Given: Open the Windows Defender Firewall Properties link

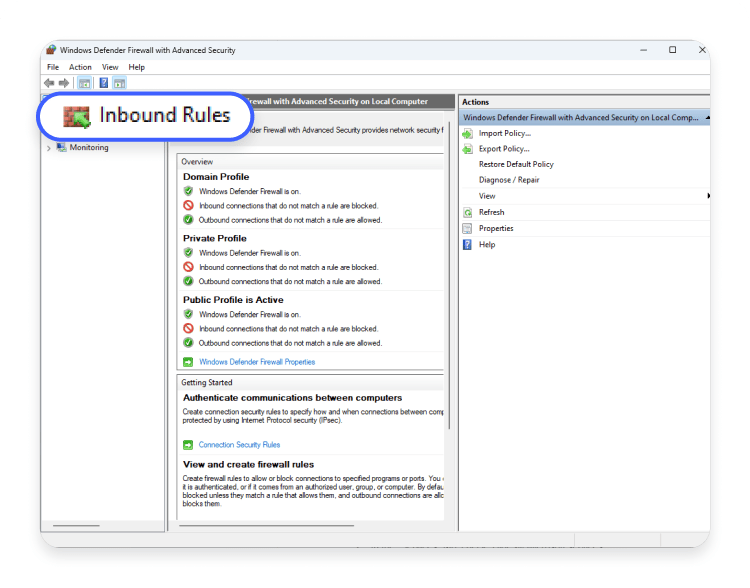Looking at the screenshot, I should pyautogui.click(x=257, y=362).
